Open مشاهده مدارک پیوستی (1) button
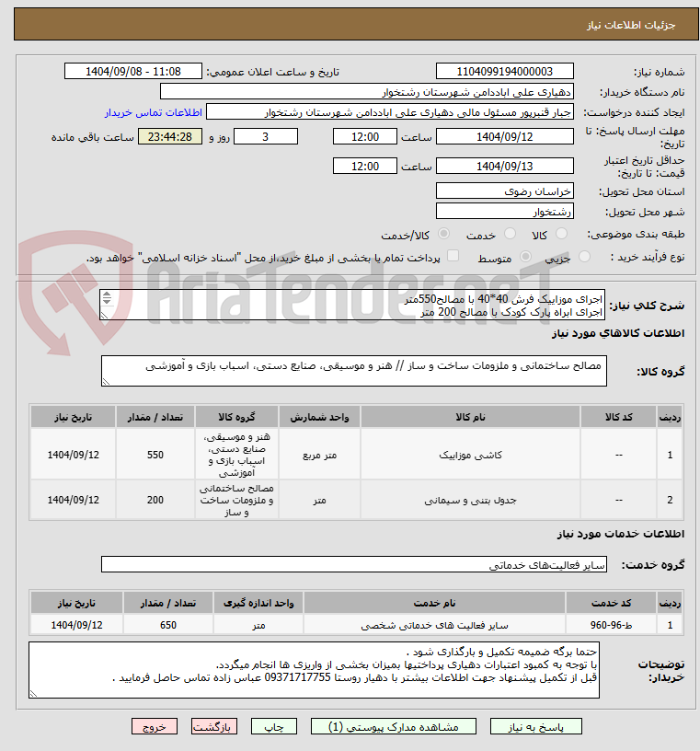 (x=394, y=727)
